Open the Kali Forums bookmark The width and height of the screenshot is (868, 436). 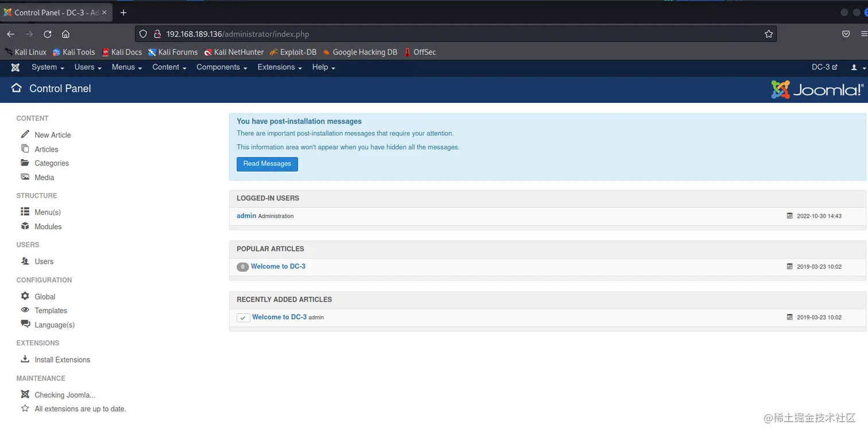(x=173, y=52)
